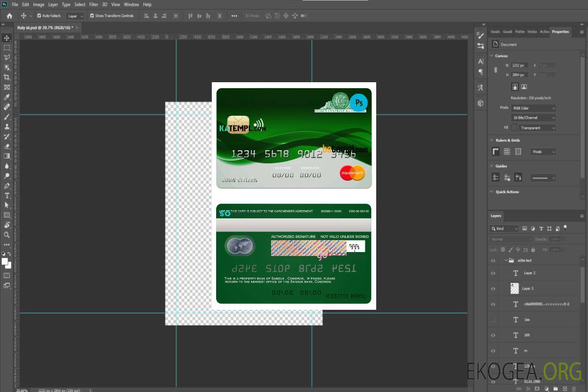Open the Image menu
588x392 pixels.
(39, 4)
